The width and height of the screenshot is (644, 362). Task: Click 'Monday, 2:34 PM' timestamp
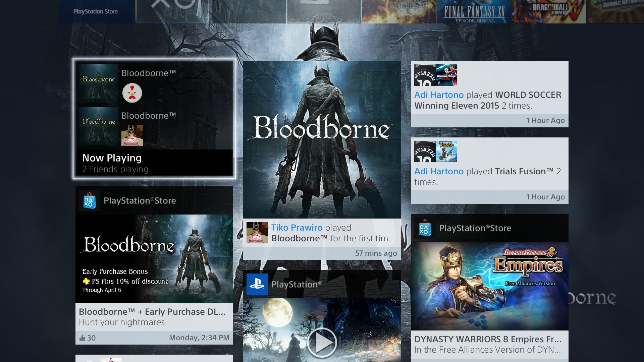pos(199,338)
